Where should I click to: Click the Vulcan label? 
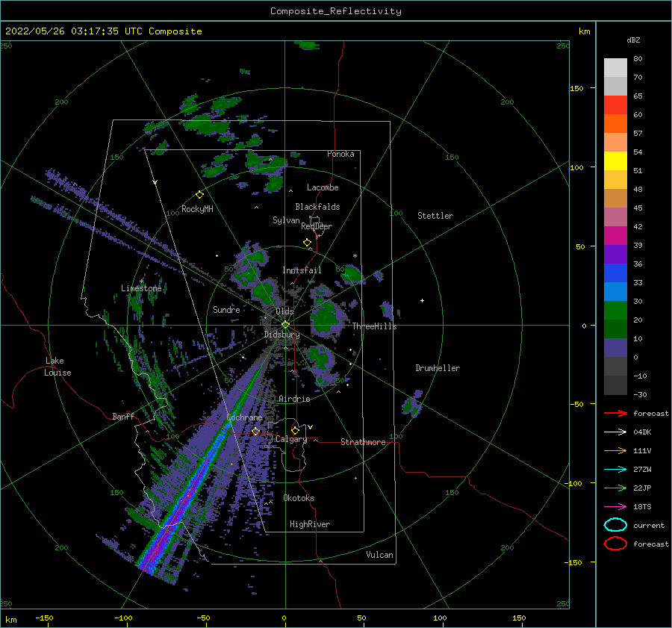pyautogui.click(x=379, y=555)
